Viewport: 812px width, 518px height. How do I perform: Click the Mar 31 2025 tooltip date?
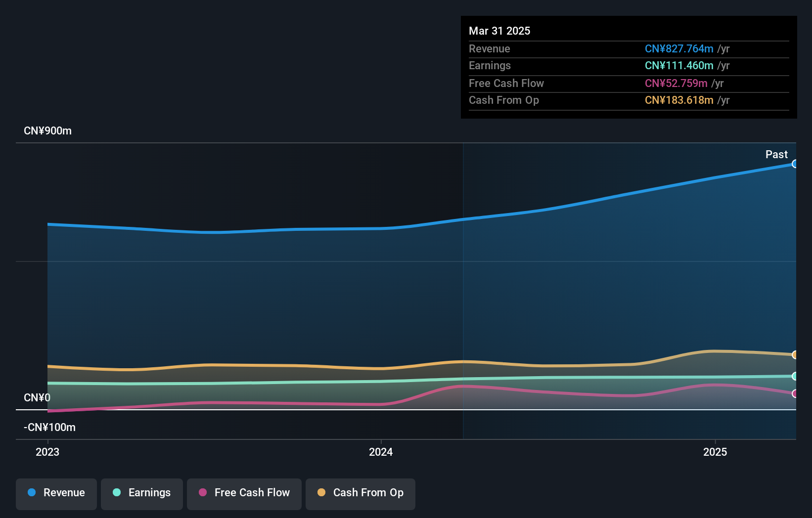[x=499, y=31]
